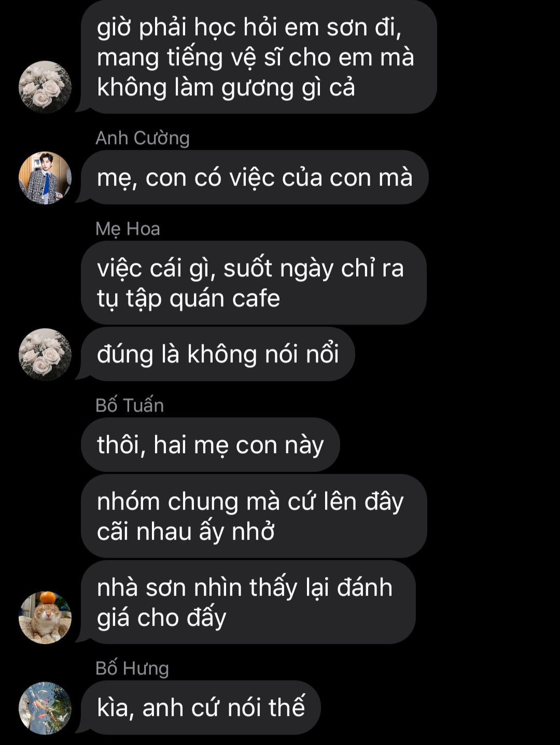Select message 'thôi, hai mẹ con này'
The image size is (560, 745).
click(x=211, y=445)
